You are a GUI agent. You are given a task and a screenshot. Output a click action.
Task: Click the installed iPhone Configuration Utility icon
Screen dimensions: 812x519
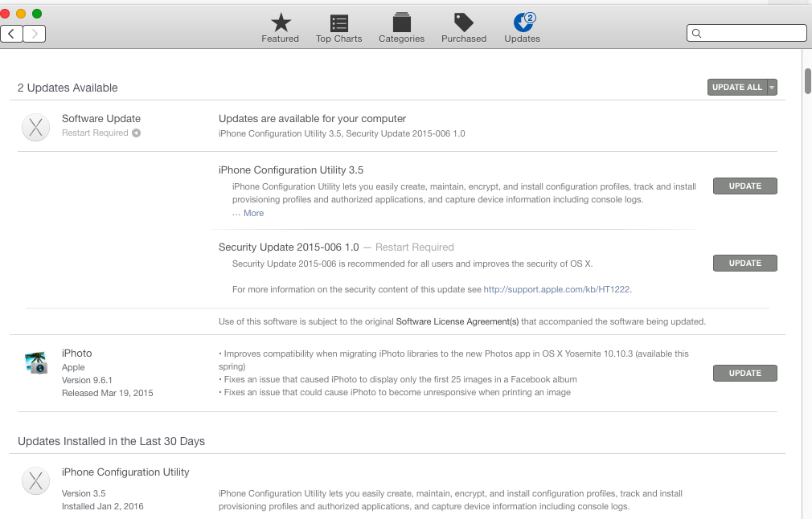pos(35,480)
